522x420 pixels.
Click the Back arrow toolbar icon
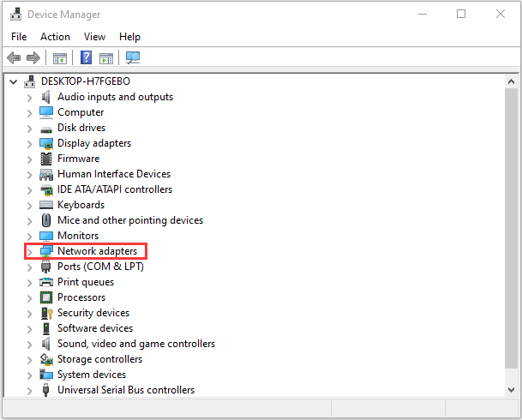[x=14, y=58]
